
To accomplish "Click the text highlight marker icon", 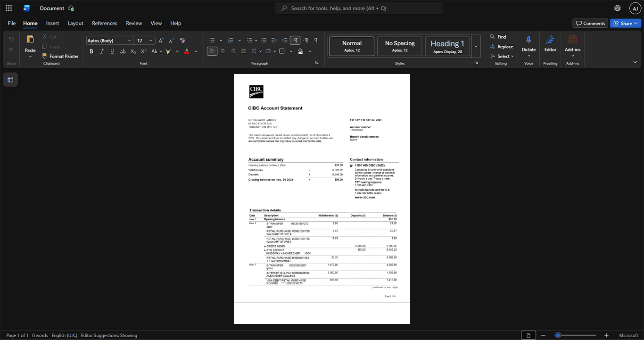I will 168,51.
